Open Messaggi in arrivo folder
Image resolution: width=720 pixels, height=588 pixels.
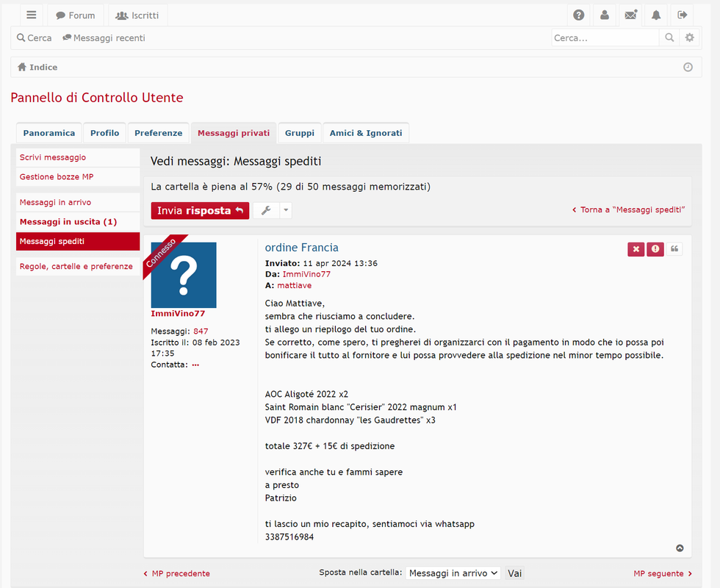(78, 203)
